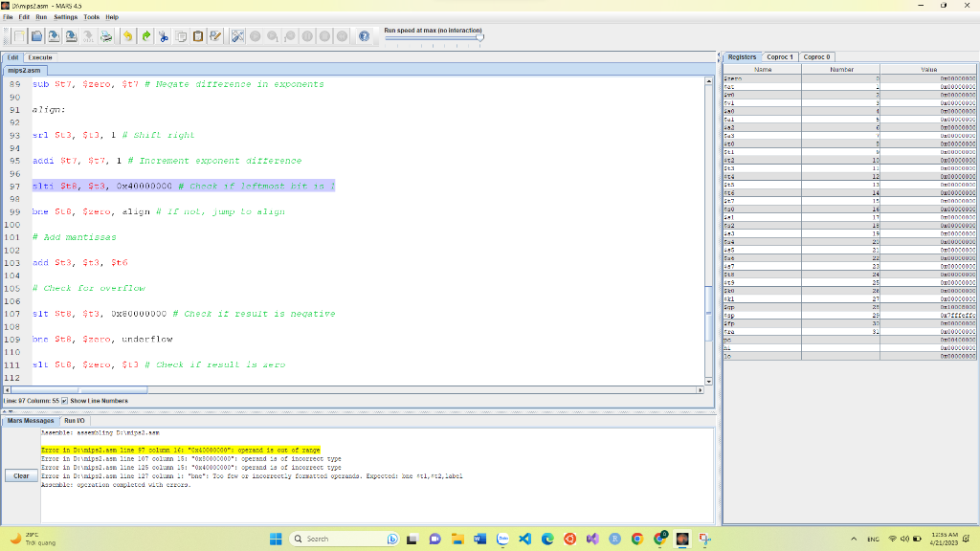The image size is (980, 551).
Task: Open the Tools menu
Action: click(x=91, y=17)
